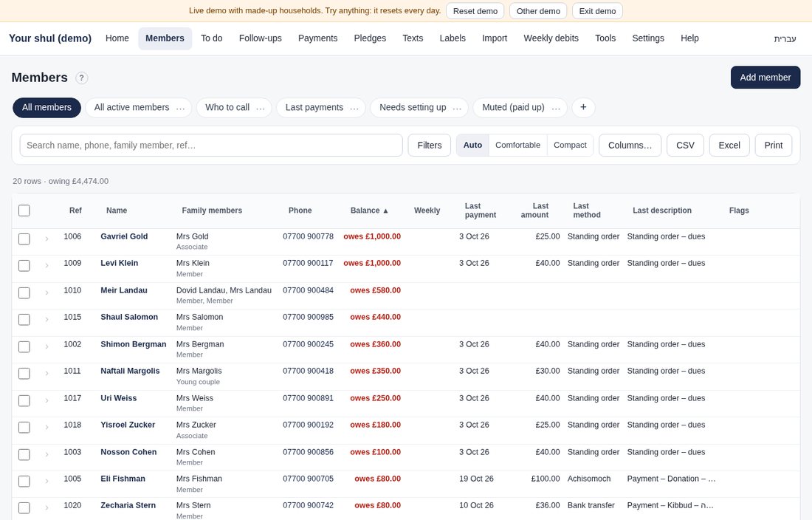Go to the Pledges page

tap(370, 38)
